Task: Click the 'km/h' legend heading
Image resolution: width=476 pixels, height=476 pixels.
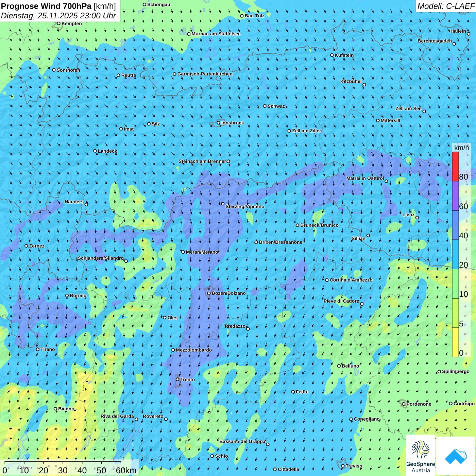Action: [461, 147]
